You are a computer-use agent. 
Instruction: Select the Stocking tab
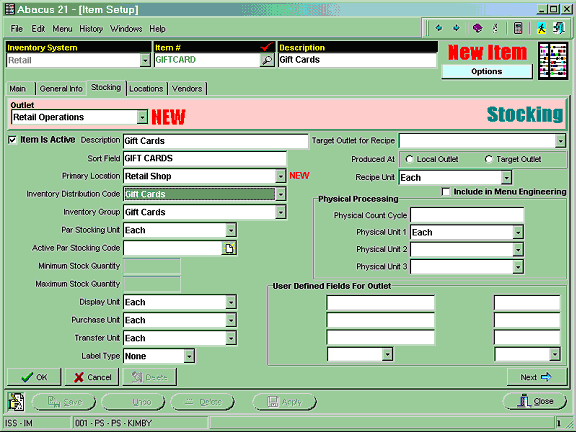click(106, 88)
